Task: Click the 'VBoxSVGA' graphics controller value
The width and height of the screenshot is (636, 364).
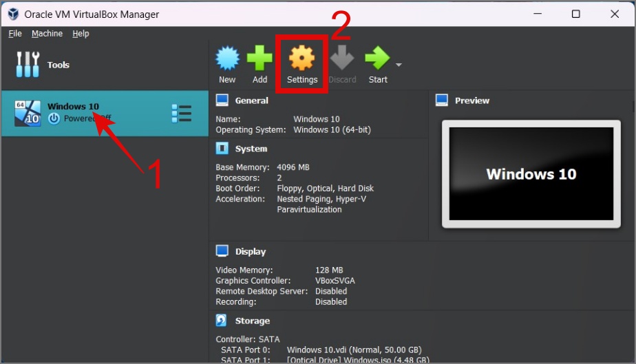Action: pos(335,281)
